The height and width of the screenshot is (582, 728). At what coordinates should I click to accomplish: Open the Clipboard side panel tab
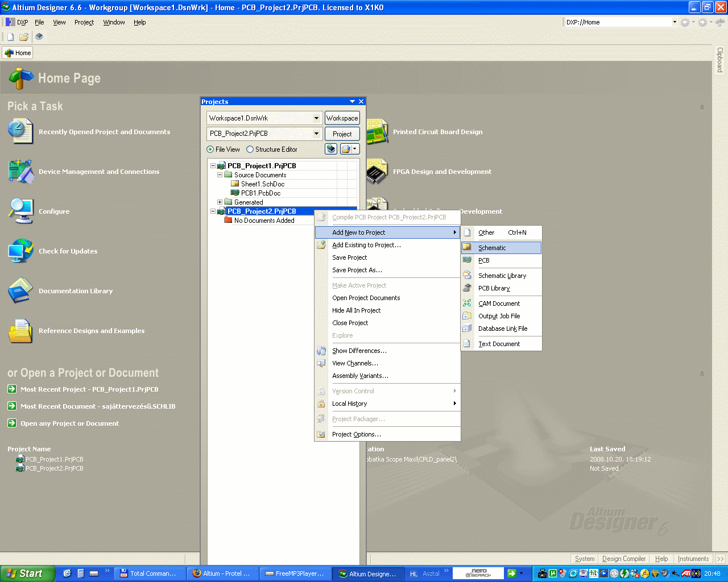[x=720, y=60]
